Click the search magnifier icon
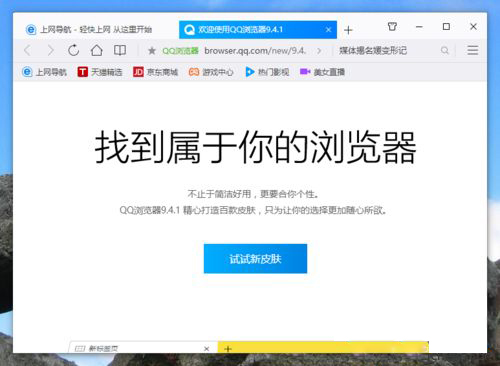Screen dimensions: 500x366 (x=444, y=51)
